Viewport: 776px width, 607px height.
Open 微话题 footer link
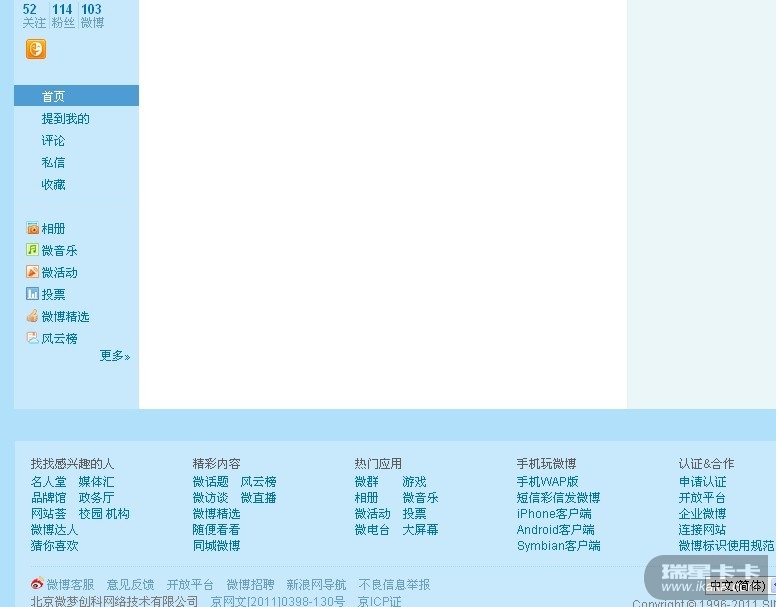(210, 481)
